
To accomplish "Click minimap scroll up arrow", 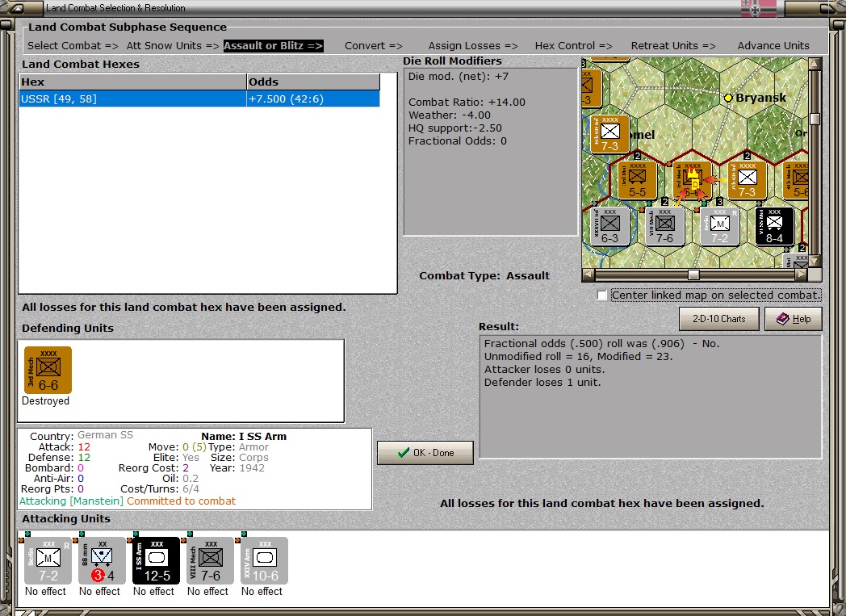I will pos(815,65).
